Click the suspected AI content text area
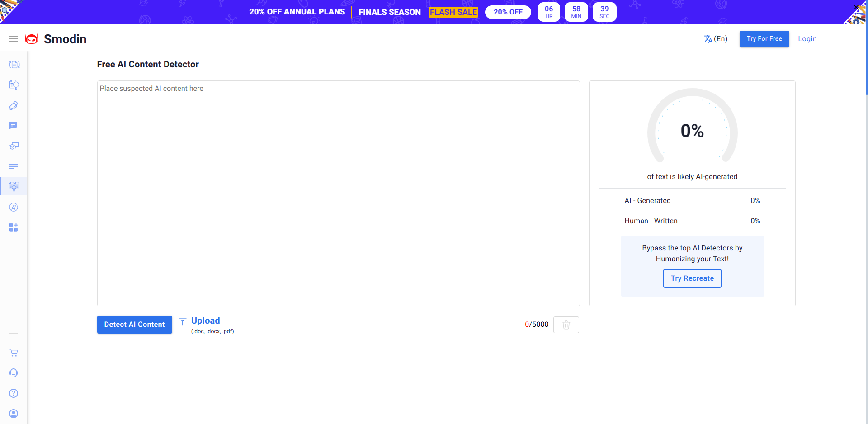868x424 pixels. tap(338, 193)
